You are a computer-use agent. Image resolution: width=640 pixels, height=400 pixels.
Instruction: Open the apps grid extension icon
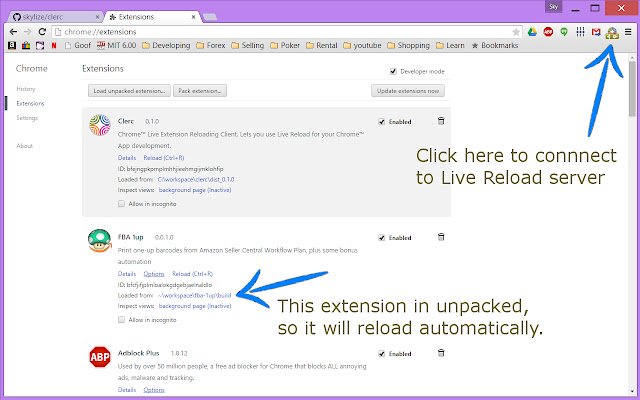[x=580, y=31]
